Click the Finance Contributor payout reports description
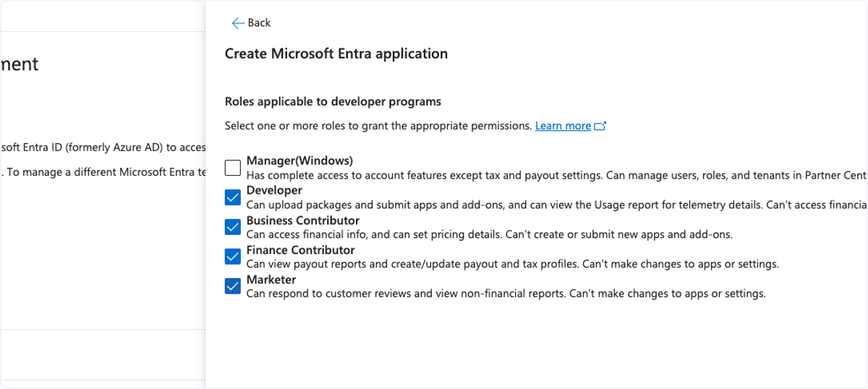Image resolution: width=868 pixels, height=389 pixels. click(x=513, y=264)
